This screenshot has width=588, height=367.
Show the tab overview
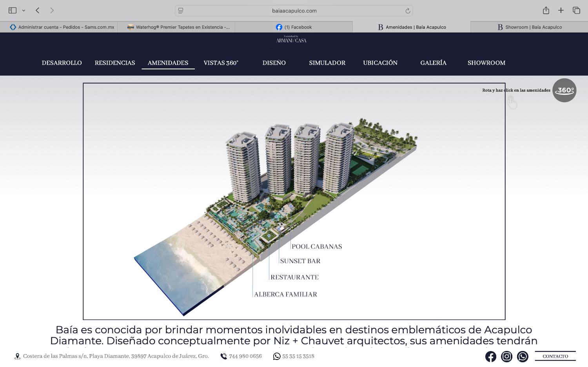coord(576,11)
